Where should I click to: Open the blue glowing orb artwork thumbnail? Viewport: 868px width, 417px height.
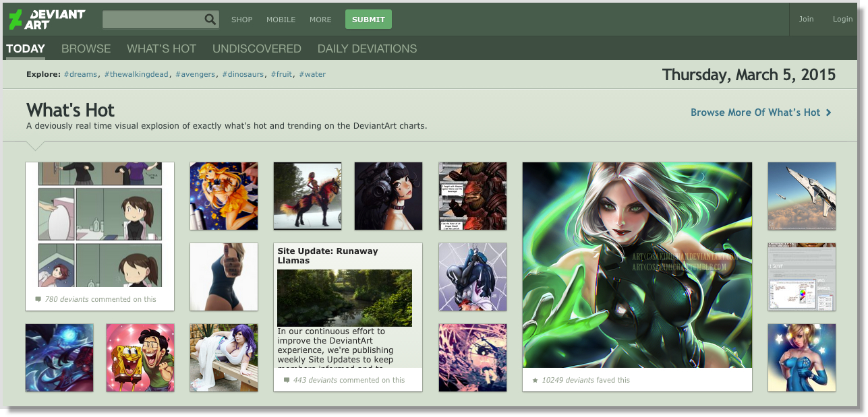tap(59, 358)
